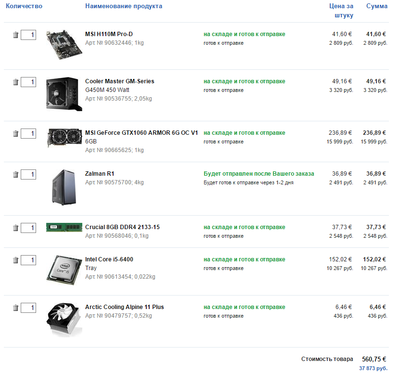
Task: Delete Arctic Cooling Alpine 11 Plus item
Action: (x=15, y=308)
